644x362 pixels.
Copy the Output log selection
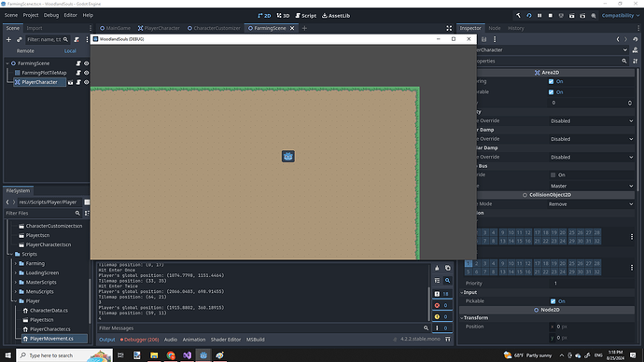[x=448, y=268]
